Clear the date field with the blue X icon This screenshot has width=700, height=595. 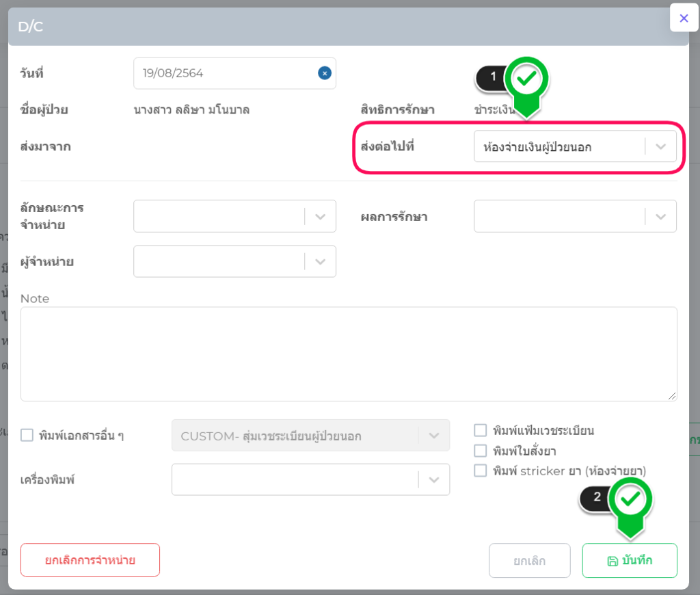click(325, 73)
